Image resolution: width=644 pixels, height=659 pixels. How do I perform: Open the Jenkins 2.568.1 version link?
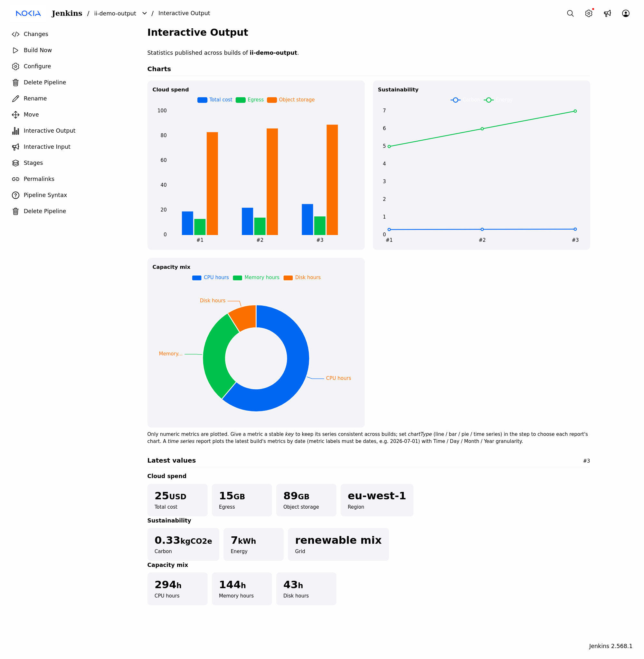point(610,646)
